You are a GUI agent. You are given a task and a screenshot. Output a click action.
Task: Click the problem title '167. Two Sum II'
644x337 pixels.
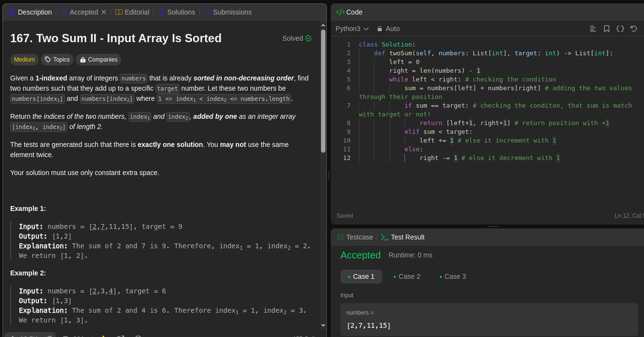[x=116, y=38]
